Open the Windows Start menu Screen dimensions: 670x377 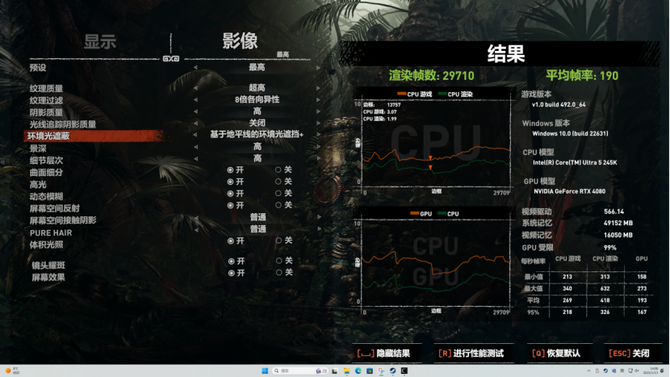point(265,371)
